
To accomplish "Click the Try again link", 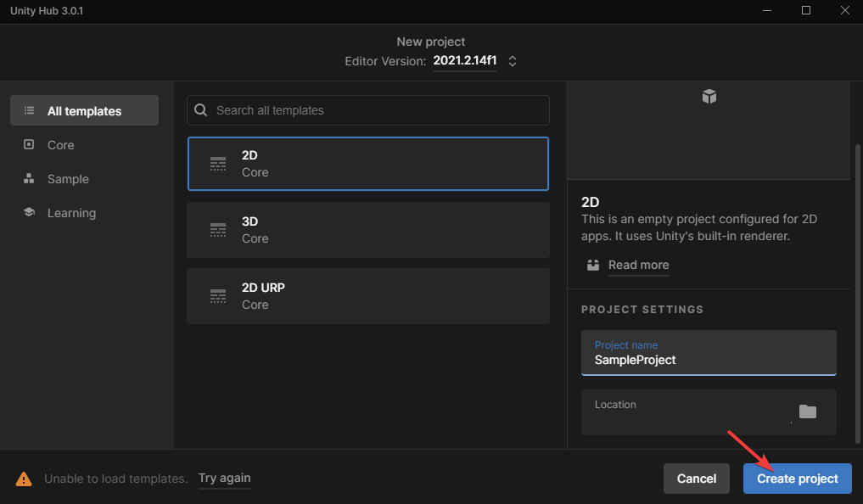I will pos(225,479).
